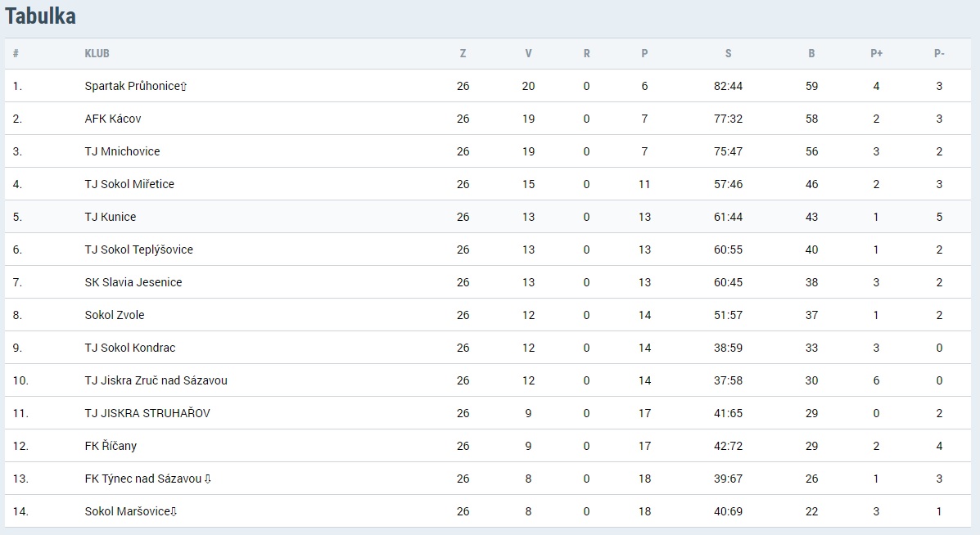Open the TJ Mnichovice club link
The height and width of the screenshot is (535, 980).
(123, 151)
